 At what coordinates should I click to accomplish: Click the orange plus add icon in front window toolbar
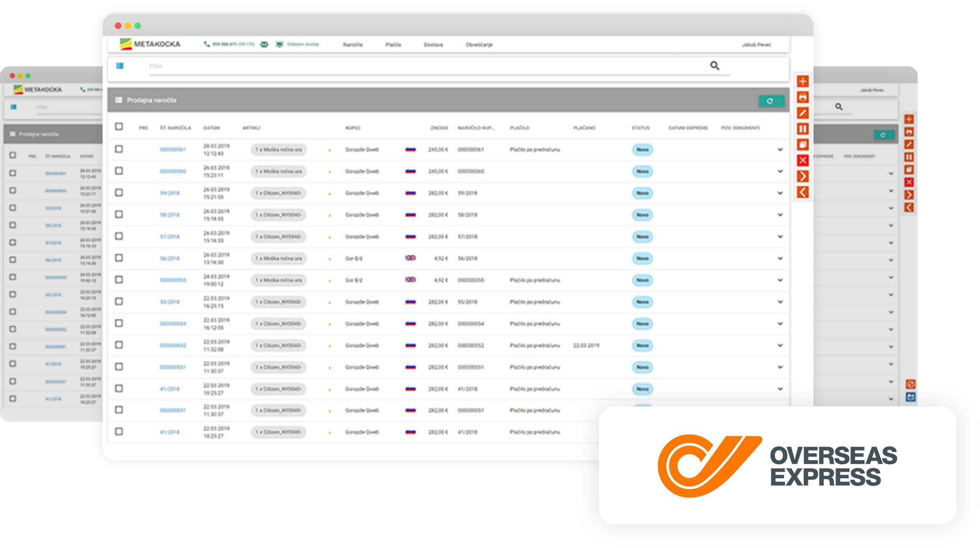(x=802, y=81)
